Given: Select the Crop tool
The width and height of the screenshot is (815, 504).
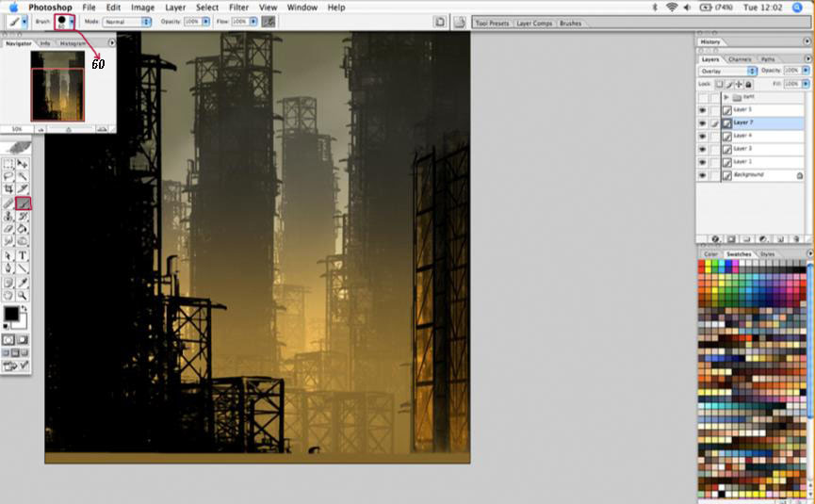Looking at the screenshot, I should [8, 189].
